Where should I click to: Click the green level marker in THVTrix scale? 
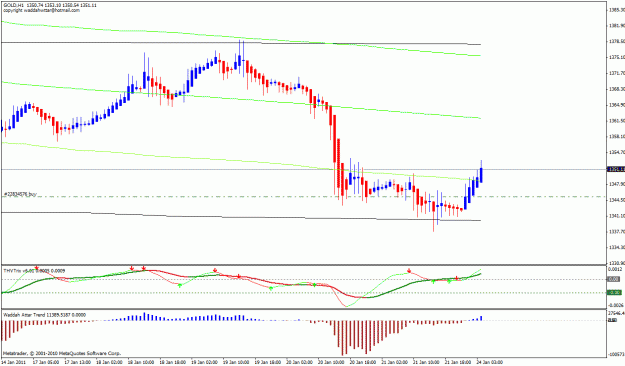pos(614,292)
